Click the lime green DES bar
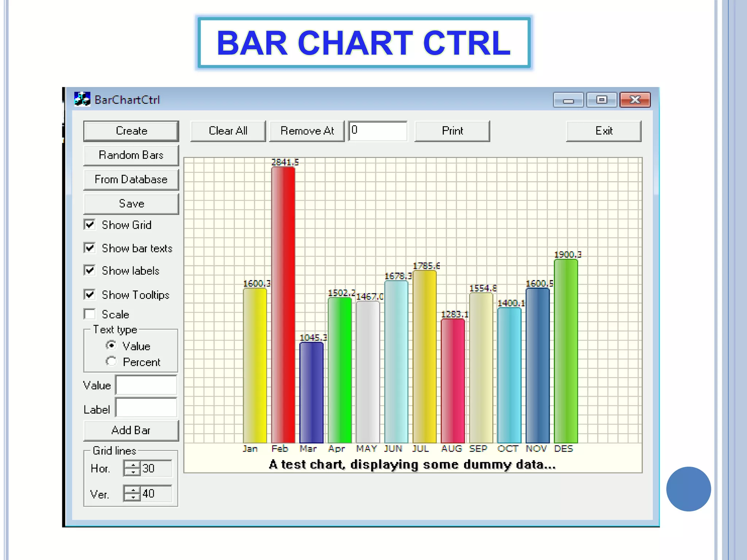 pyautogui.click(x=566, y=351)
